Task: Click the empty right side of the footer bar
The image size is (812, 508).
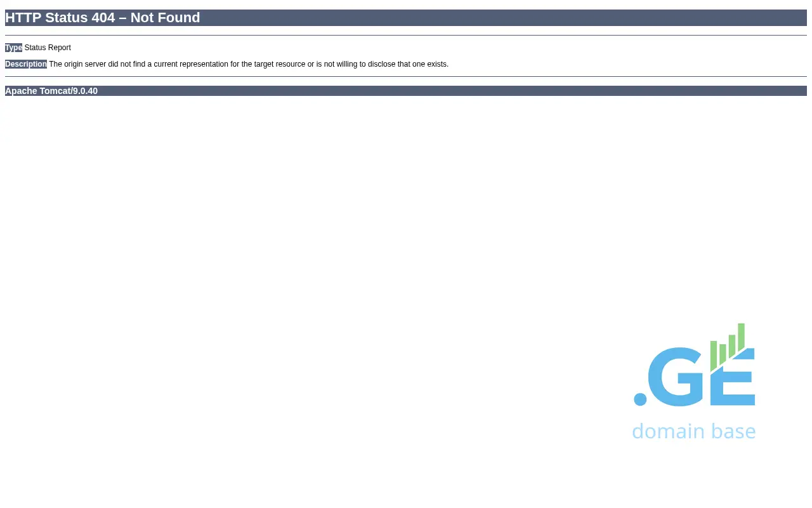Action: 571,91
